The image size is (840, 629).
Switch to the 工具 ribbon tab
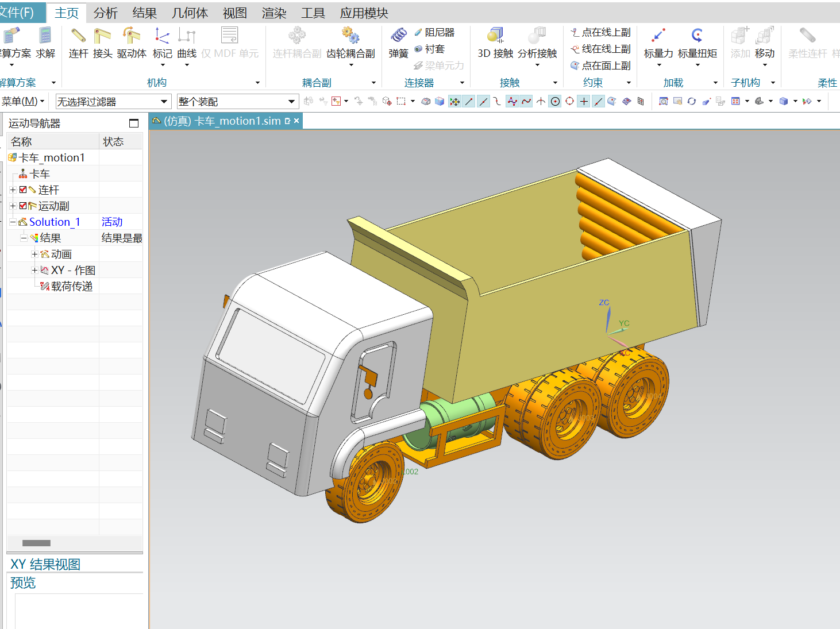click(x=313, y=13)
